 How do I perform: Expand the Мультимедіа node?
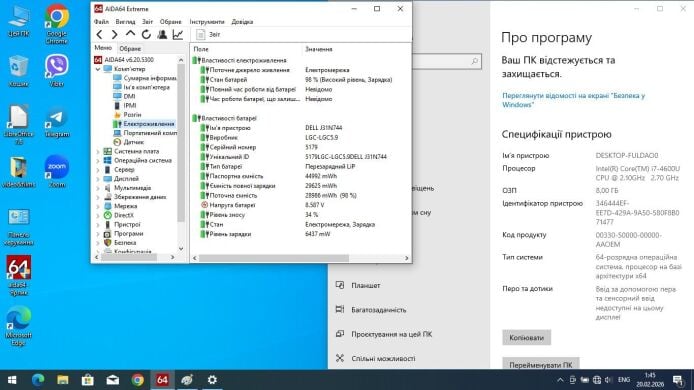[98, 188]
